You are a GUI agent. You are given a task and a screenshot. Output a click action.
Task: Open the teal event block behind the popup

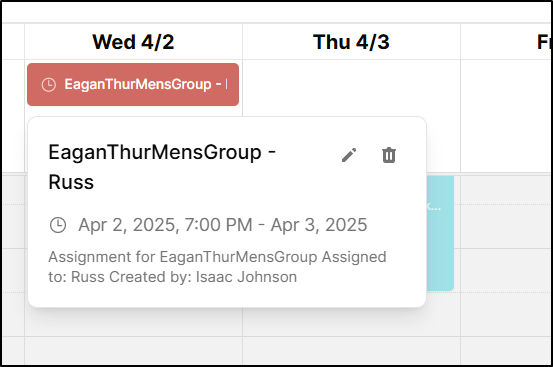(440, 233)
